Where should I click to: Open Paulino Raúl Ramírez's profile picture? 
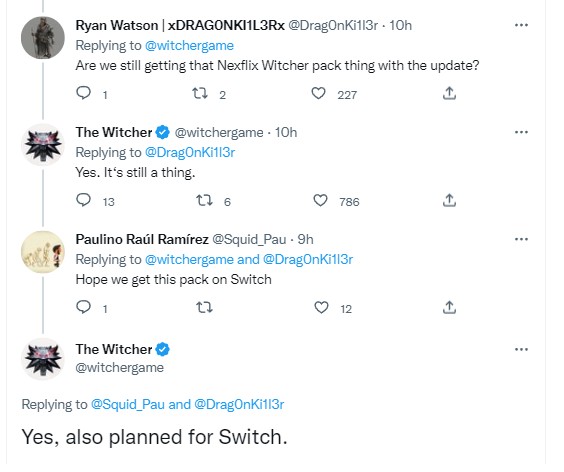pos(43,252)
